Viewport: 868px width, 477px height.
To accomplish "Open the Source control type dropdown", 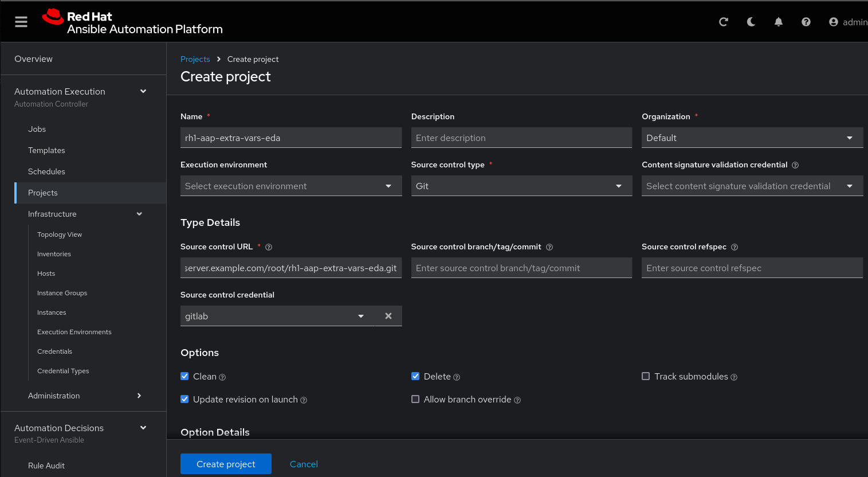I will [x=521, y=186].
